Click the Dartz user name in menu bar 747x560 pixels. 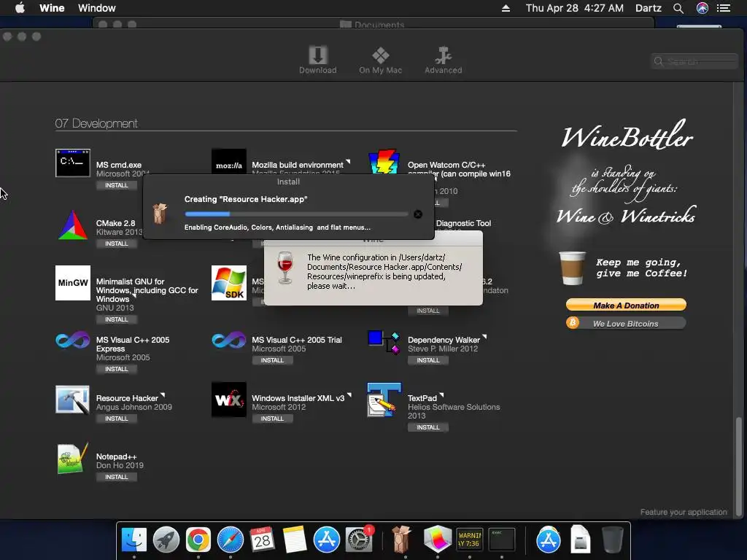point(648,8)
